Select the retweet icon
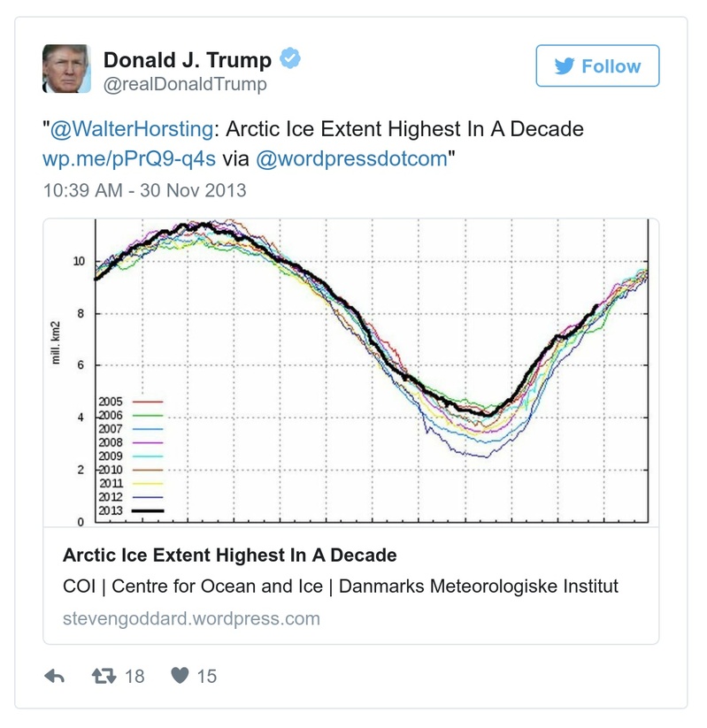 tap(124, 676)
